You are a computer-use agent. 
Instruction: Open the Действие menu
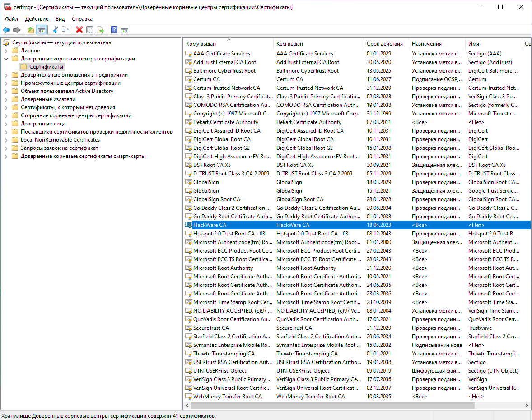[37, 19]
